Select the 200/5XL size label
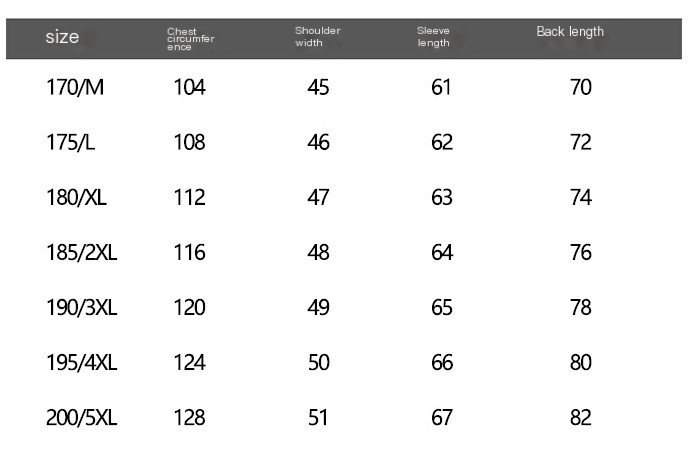The image size is (700, 469). click(x=82, y=418)
